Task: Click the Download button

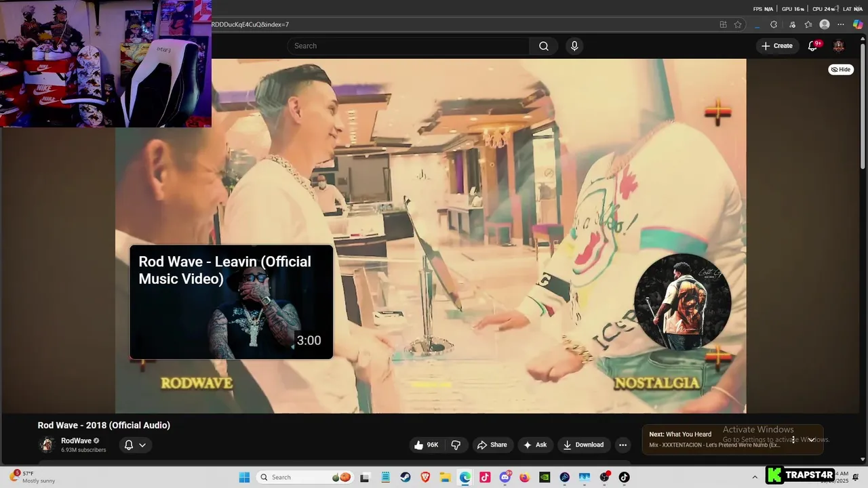Action: pyautogui.click(x=583, y=445)
